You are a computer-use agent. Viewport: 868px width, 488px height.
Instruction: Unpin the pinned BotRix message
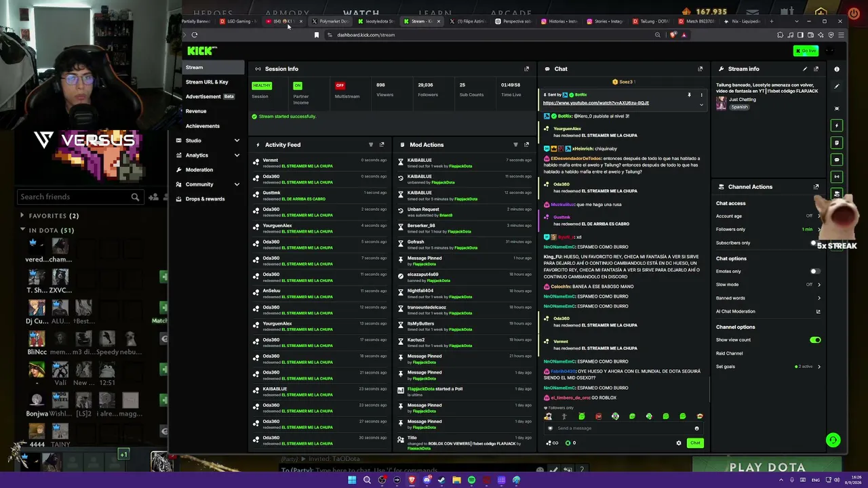pos(689,95)
